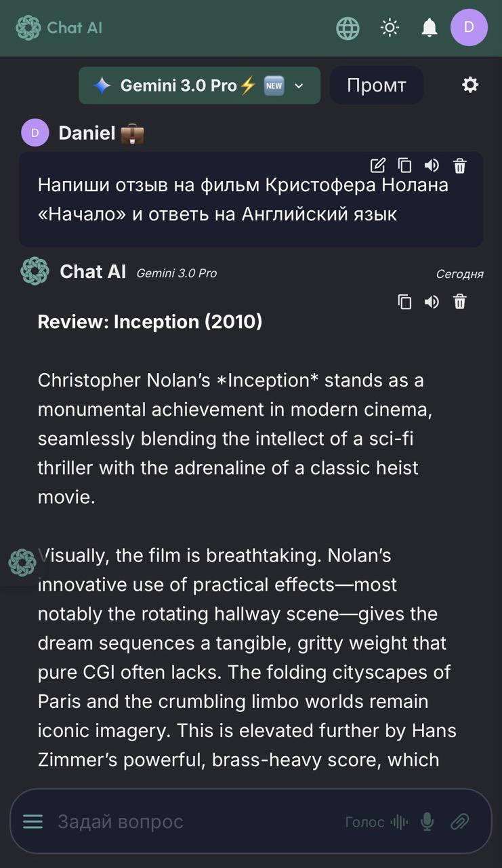Play Daniel's message aloud via speaker icon

(x=432, y=165)
